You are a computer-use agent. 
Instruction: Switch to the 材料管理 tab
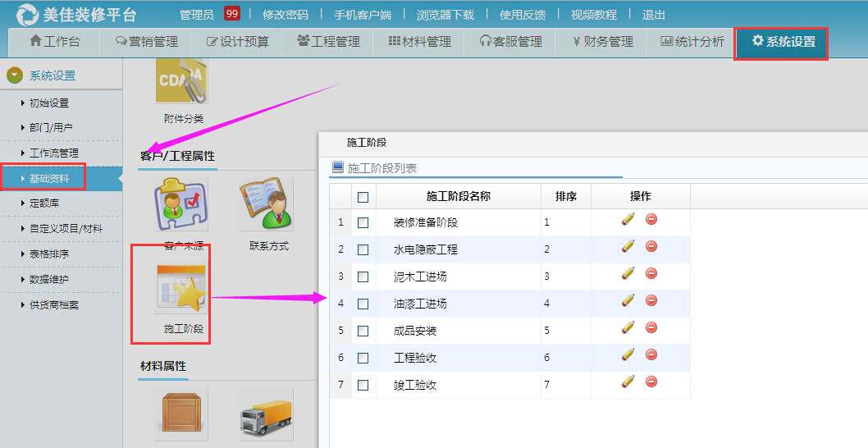pos(419,42)
